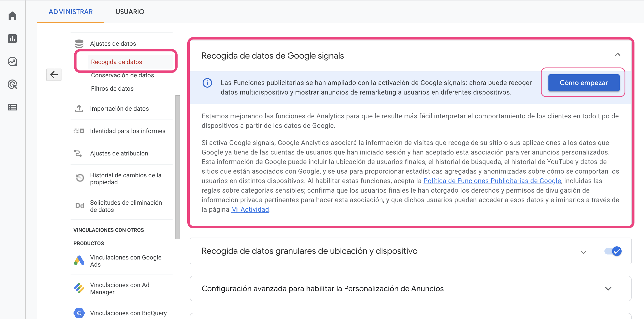This screenshot has height=319, width=644.
Task: Click the Ad Manager logo icon
Action: pyautogui.click(x=79, y=288)
